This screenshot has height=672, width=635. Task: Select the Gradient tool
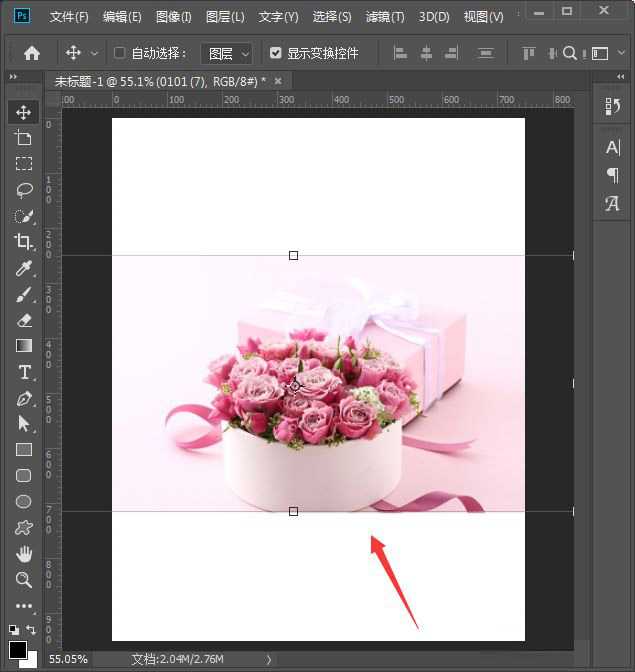(x=24, y=346)
